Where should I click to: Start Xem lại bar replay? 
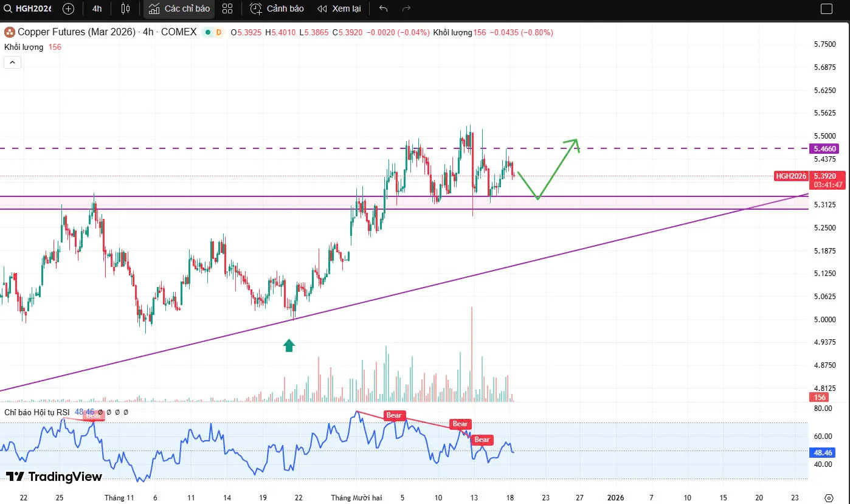tap(339, 9)
